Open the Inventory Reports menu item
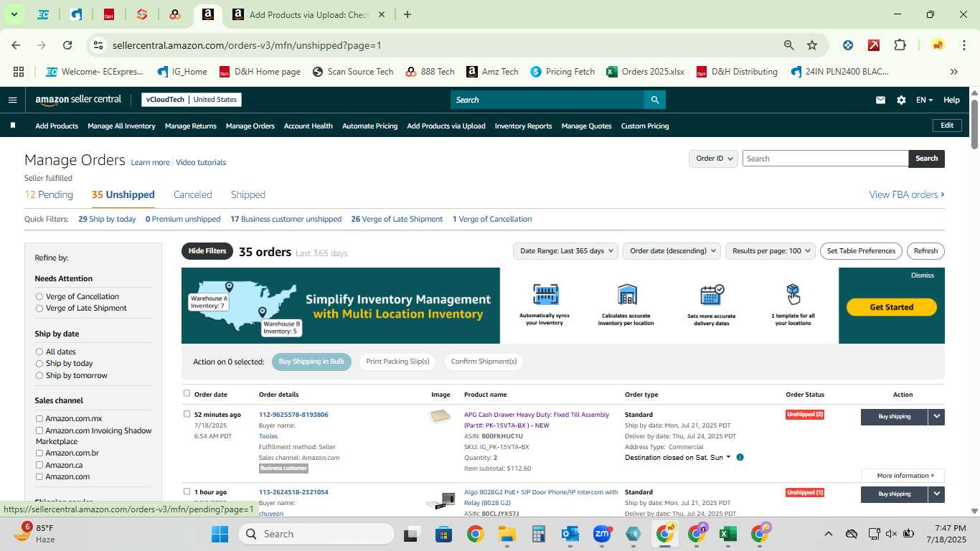 pyautogui.click(x=524, y=126)
